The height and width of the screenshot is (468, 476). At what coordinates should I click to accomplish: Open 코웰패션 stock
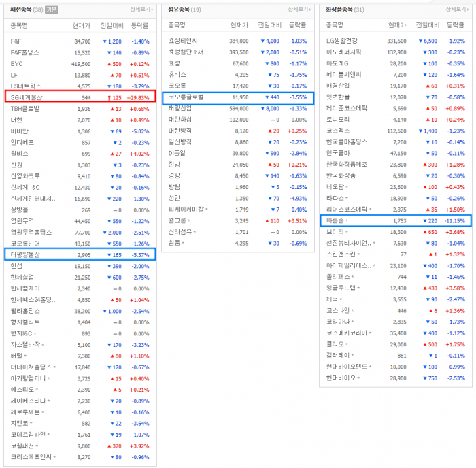(x=22, y=446)
